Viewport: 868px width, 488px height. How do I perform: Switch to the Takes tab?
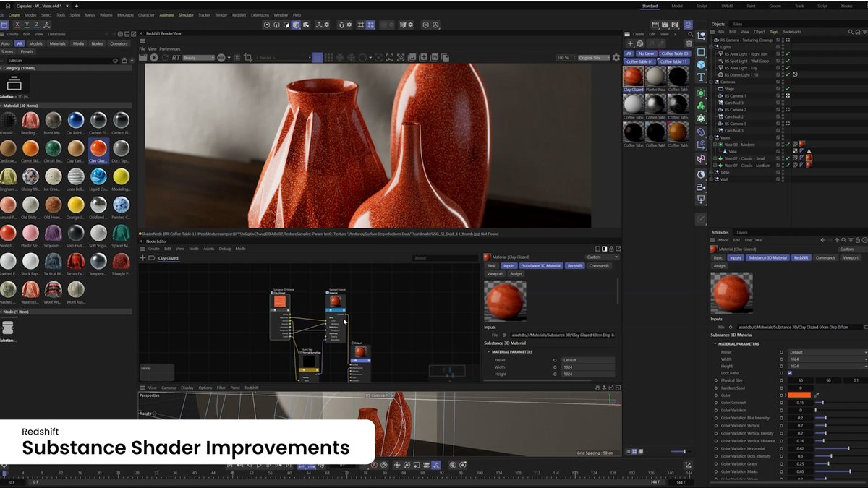point(737,24)
